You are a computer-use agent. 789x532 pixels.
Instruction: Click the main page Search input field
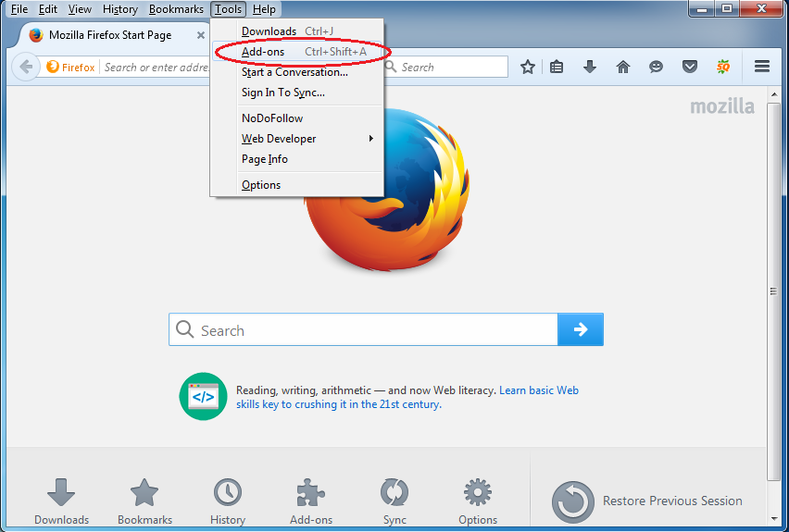pyautogui.click(x=363, y=329)
